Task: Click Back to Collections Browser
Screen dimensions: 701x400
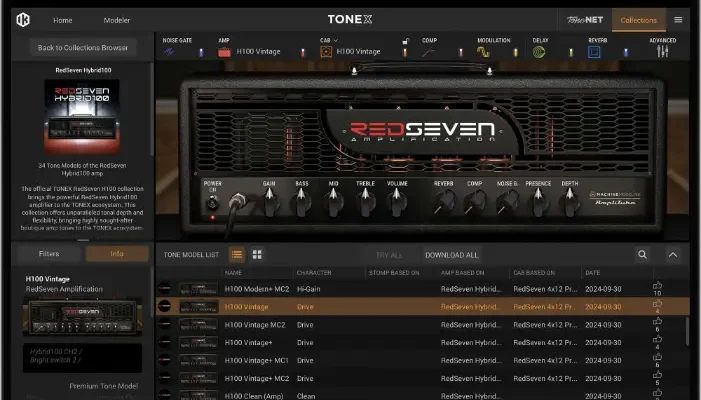Action: tap(83, 47)
